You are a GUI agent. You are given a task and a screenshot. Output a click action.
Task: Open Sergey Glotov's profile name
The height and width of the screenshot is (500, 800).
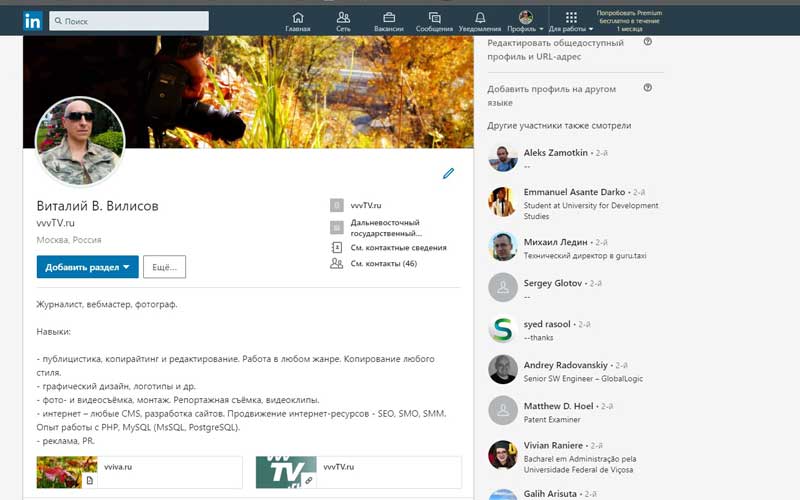click(x=553, y=283)
